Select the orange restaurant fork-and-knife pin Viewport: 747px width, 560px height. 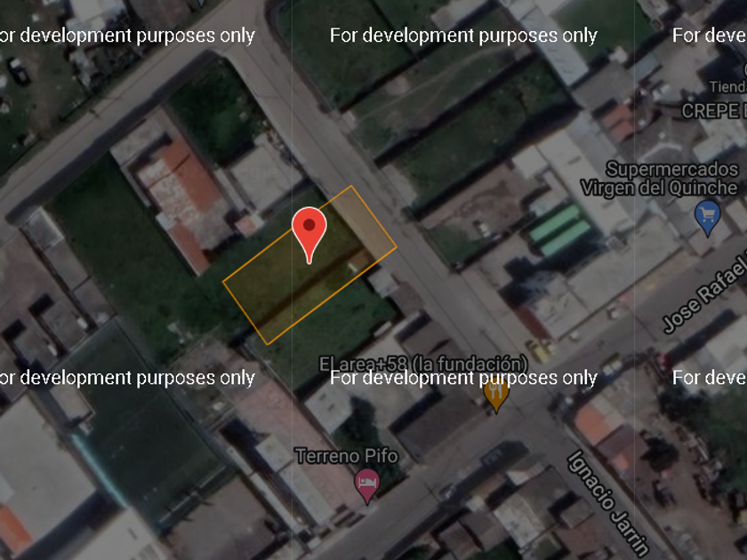496,396
